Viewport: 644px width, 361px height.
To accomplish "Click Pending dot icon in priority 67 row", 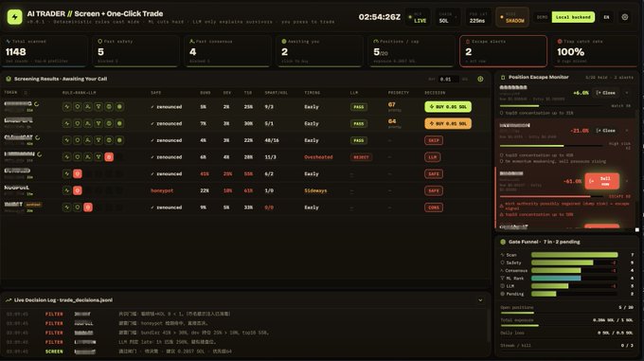I will [x=119, y=107].
